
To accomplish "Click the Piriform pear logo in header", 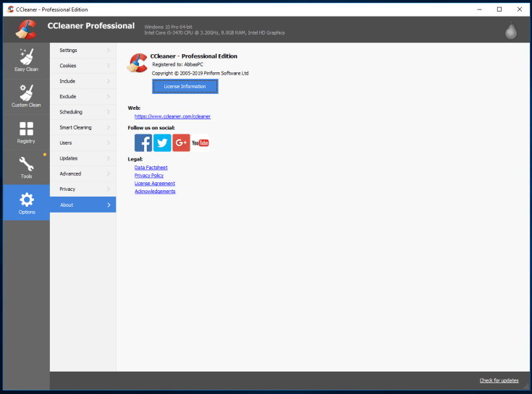I will click(510, 30).
